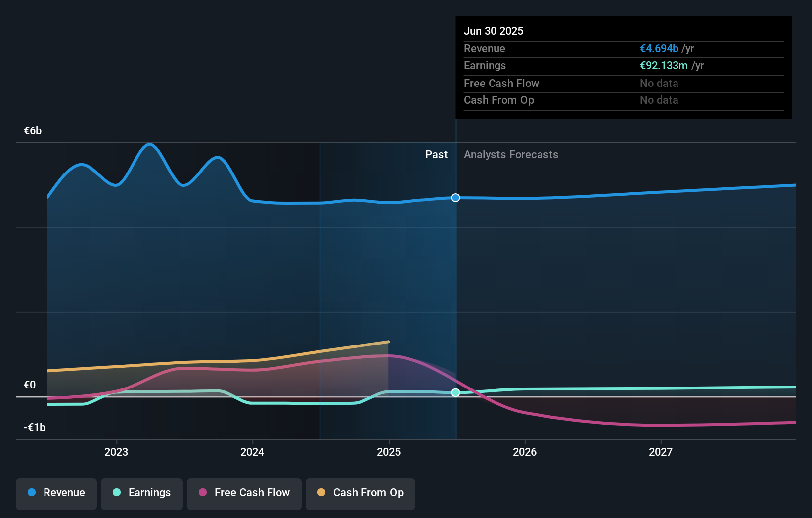Click the €92.133m earnings value in tooltip

[x=664, y=65]
